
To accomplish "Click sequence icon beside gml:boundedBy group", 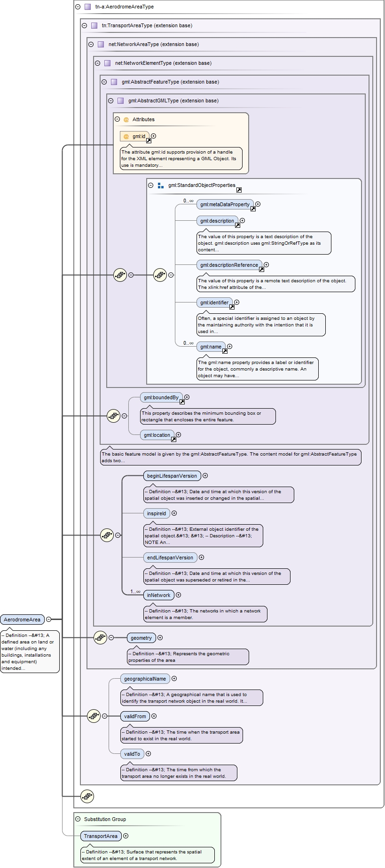I will click(x=113, y=416).
